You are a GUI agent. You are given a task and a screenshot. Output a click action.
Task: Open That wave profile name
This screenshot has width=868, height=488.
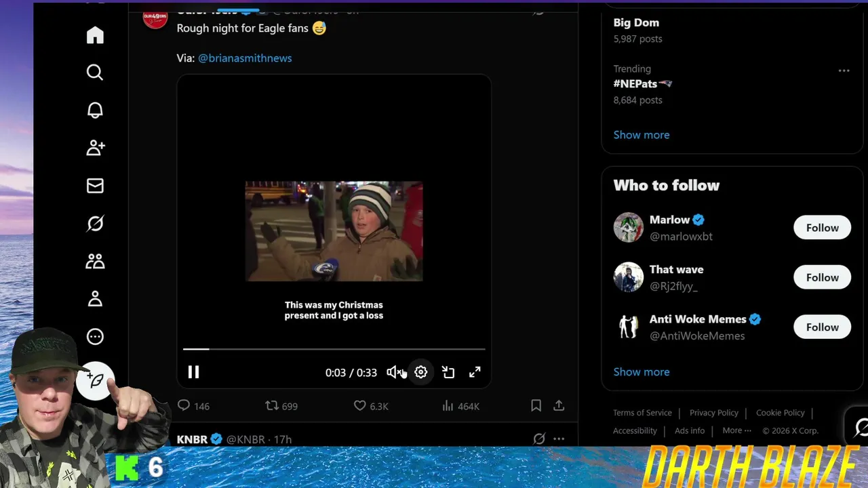tap(676, 270)
